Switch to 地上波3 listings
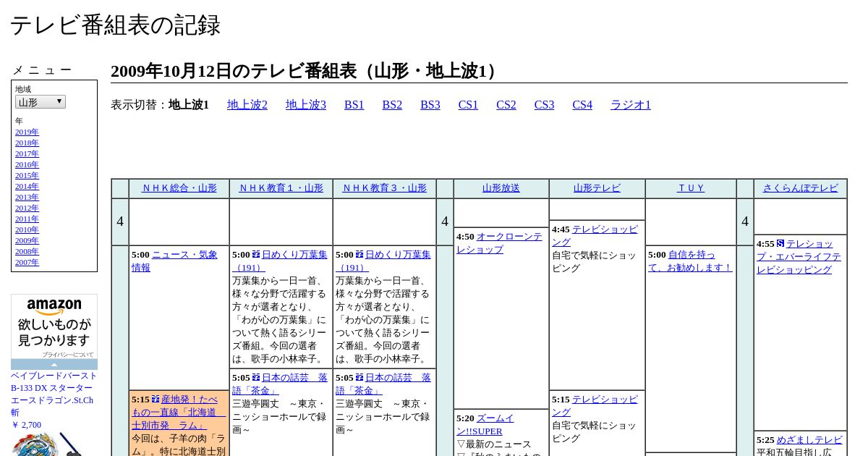The width and height of the screenshot is (868, 456). pos(306,105)
